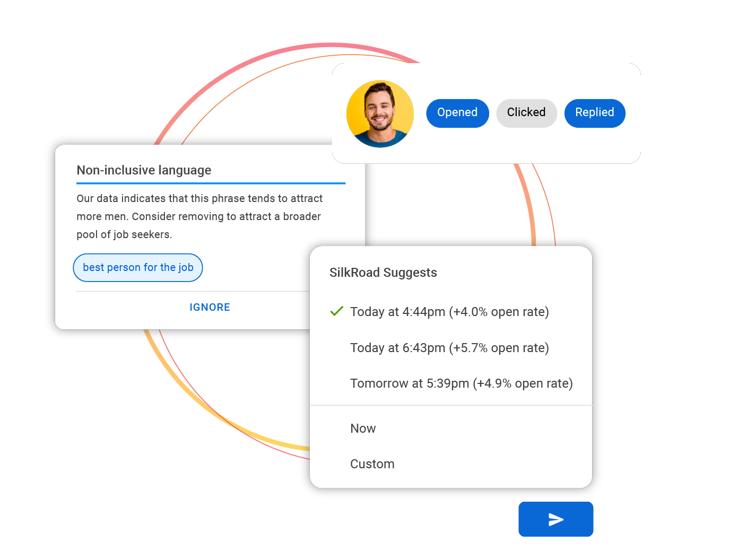Click the non-inclusive language explanation text
The height and width of the screenshot is (560, 747).
(x=199, y=216)
